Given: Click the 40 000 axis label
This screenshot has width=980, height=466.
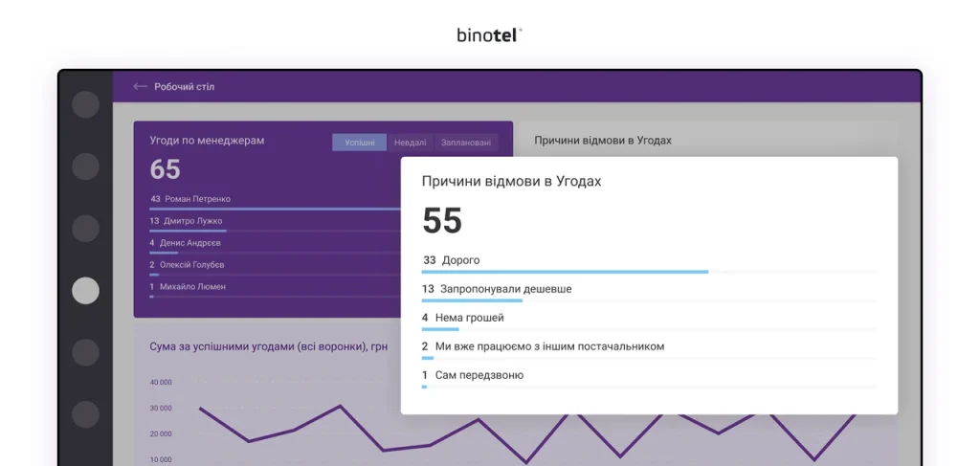Looking at the screenshot, I should point(161,383).
